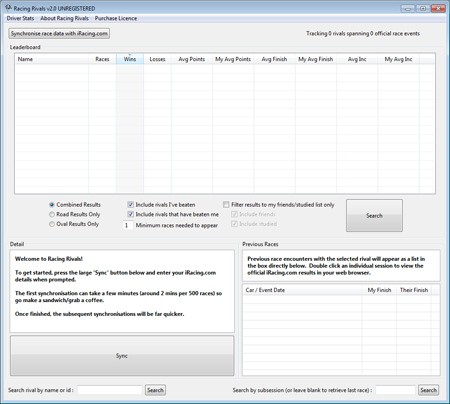The width and height of the screenshot is (450, 404).
Task: Enable Filter results to my friends/studied list
Action: pyautogui.click(x=226, y=204)
